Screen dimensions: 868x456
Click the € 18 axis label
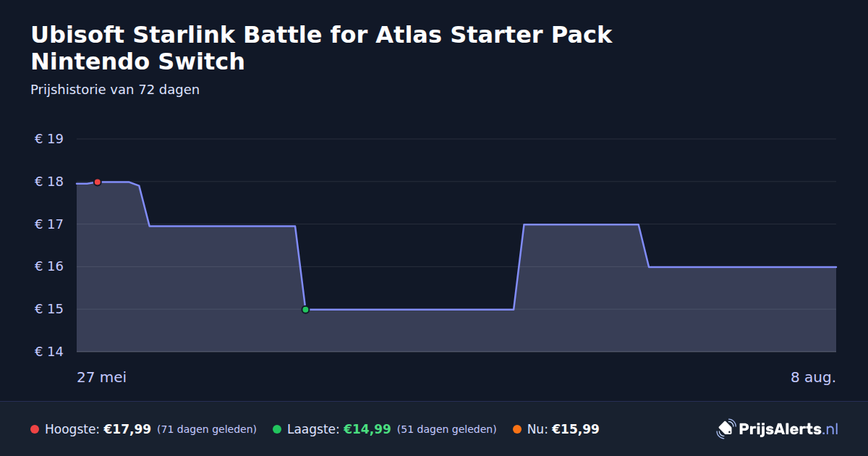click(49, 182)
